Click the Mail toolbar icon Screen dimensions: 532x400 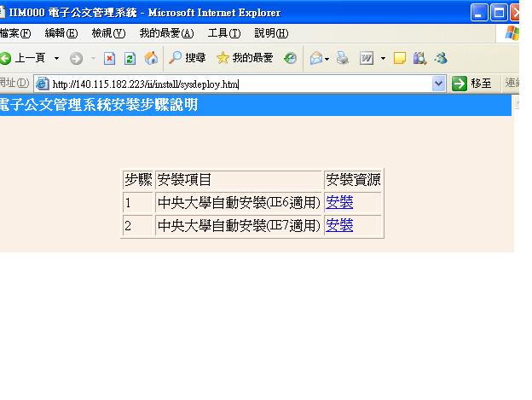tap(315, 58)
